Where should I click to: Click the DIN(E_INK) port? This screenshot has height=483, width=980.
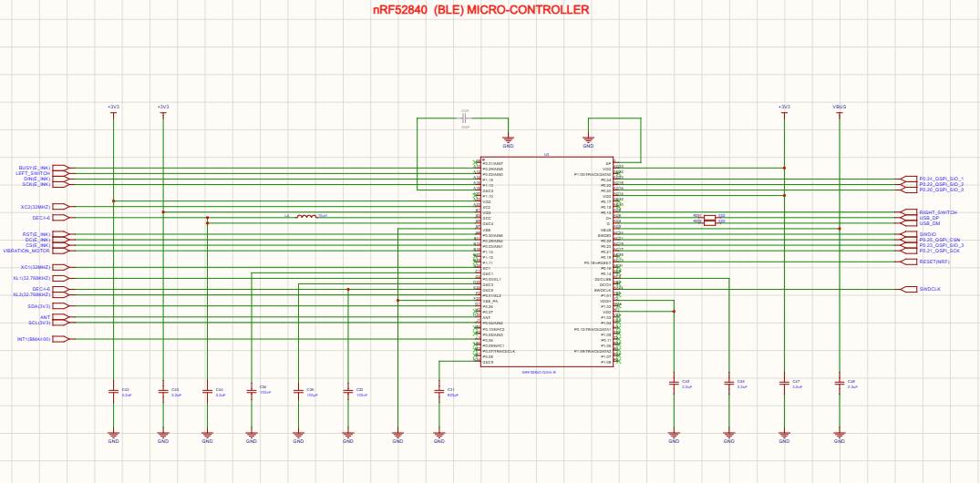click(x=61, y=180)
